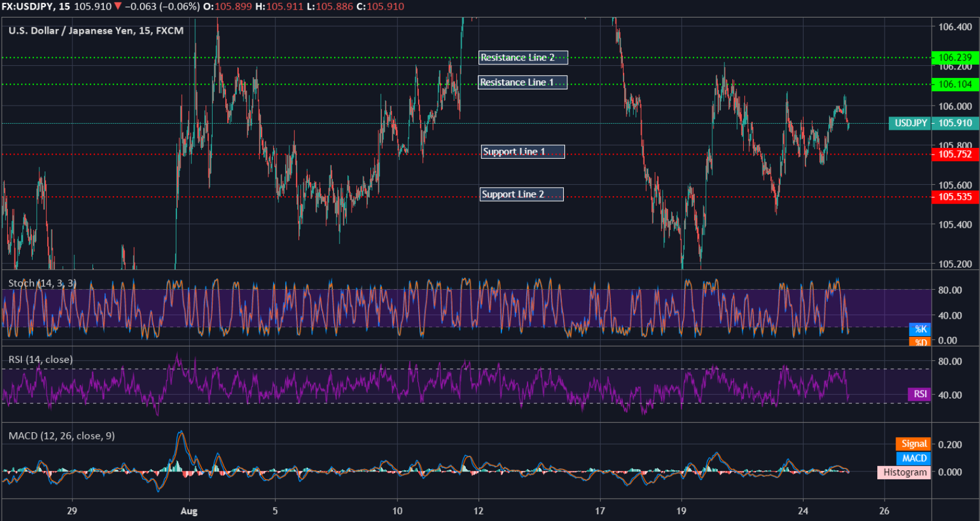980x521 pixels.
Task: Click the 24 date label on time axis
Action: 803,511
